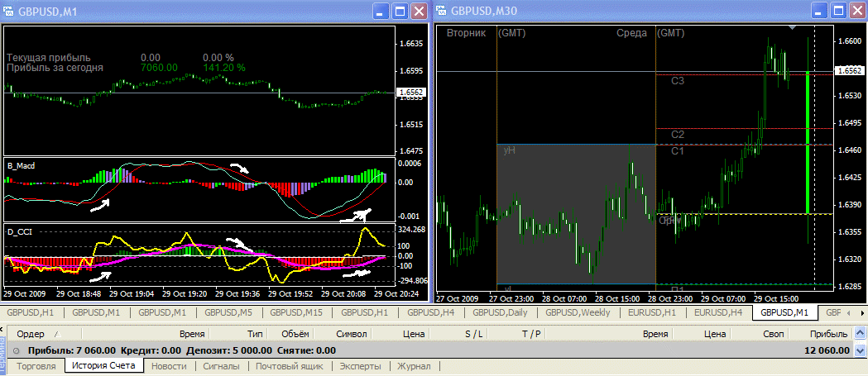
Task: Click the large green candle bar on M30 chart
Action: (x=808, y=142)
